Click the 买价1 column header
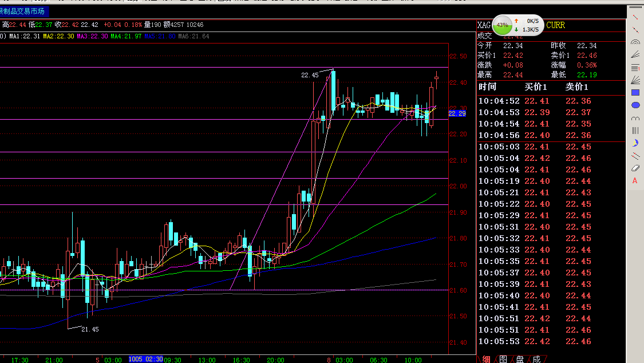The image size is (644, 363). click(536, 87)
